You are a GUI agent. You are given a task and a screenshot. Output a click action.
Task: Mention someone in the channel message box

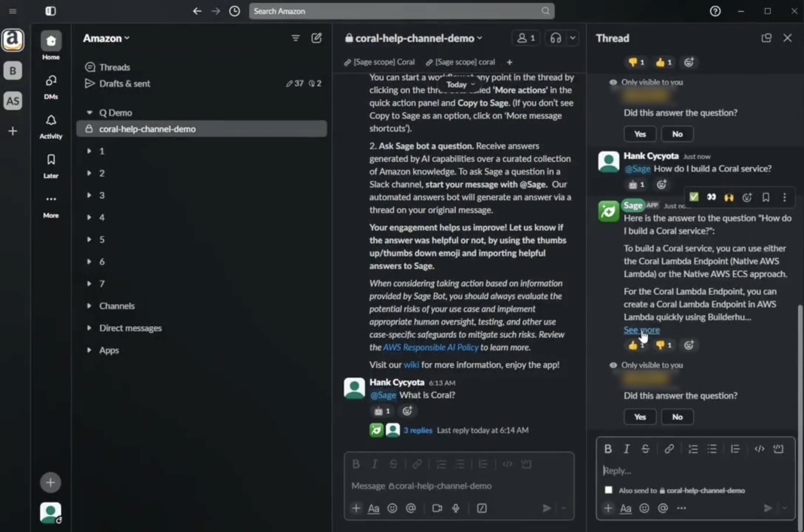pyautogui.click(x=411, y=508)
